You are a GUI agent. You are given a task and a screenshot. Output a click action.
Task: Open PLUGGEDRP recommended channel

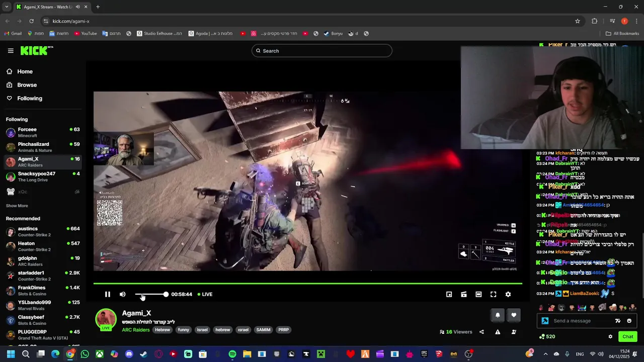pos(43,335)
